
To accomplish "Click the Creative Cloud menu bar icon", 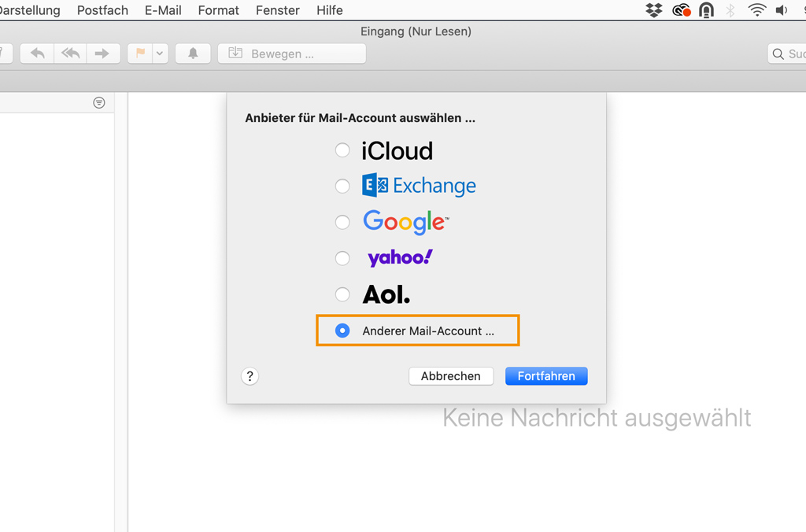I will (x=681, y=10).
